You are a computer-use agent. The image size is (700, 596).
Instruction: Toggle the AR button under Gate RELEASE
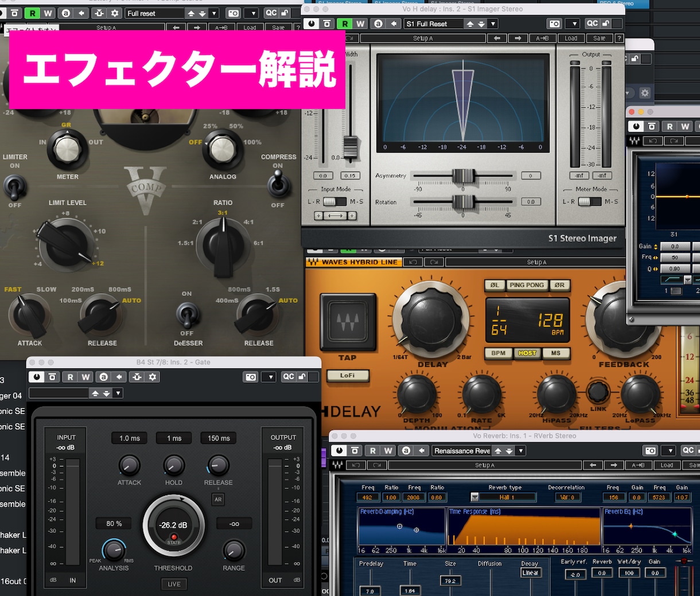(x=218, y=499)
